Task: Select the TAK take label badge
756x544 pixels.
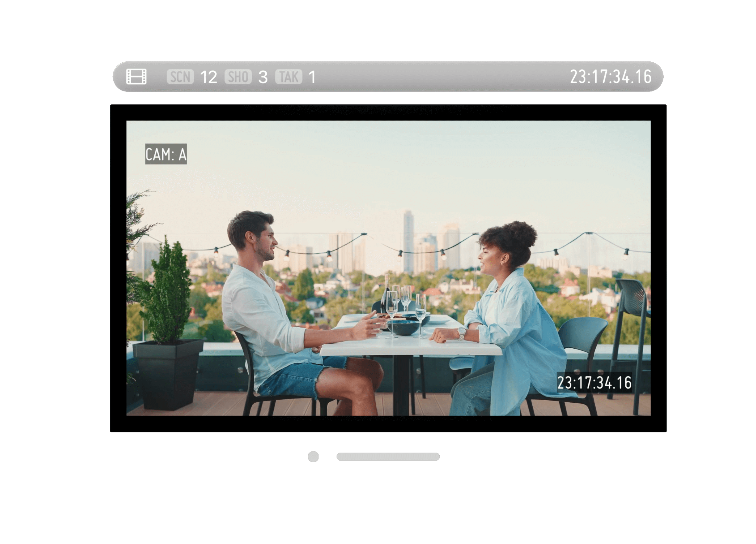Action: click(289, 77)
